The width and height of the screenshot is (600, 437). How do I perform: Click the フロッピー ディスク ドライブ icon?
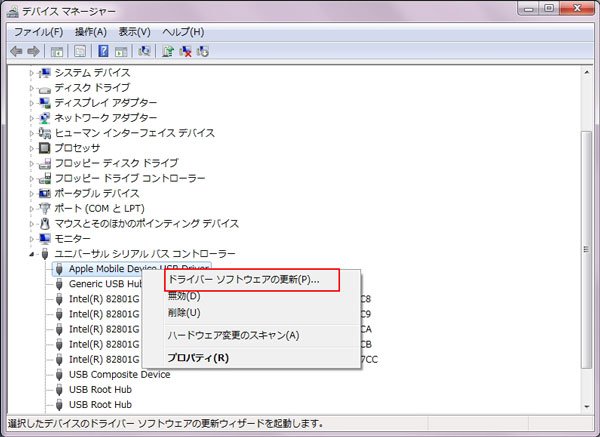click(45, 163)
